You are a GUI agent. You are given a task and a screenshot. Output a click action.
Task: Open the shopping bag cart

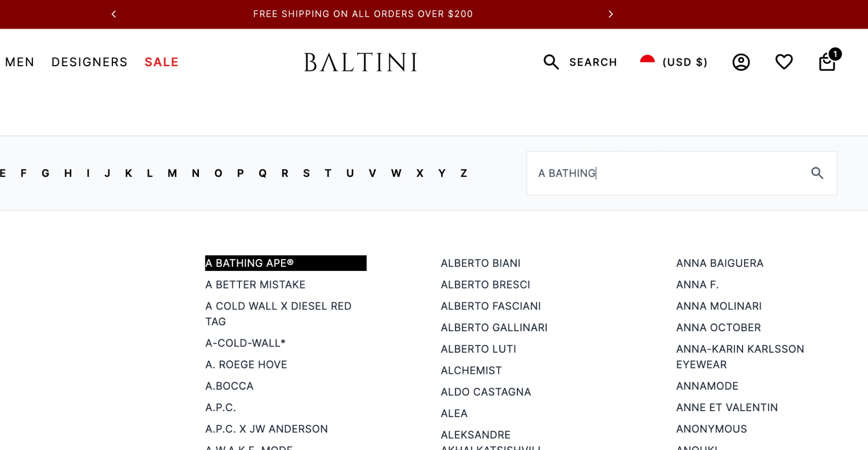pos(827,62)
